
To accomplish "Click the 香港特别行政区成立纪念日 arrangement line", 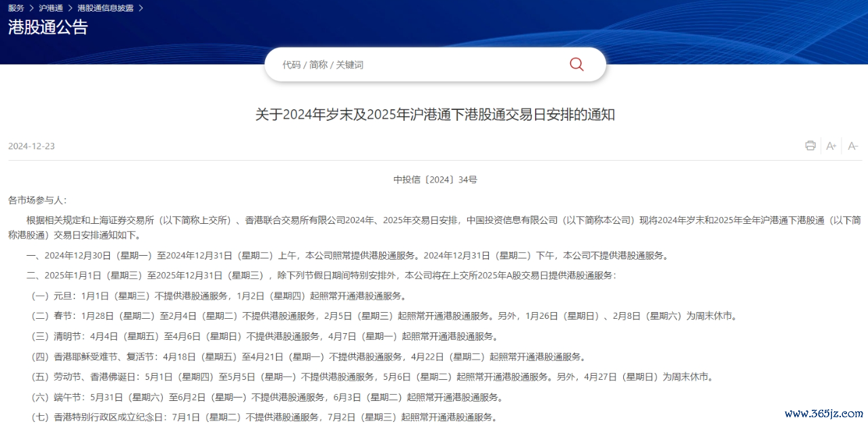I will [x=264, y=417].
